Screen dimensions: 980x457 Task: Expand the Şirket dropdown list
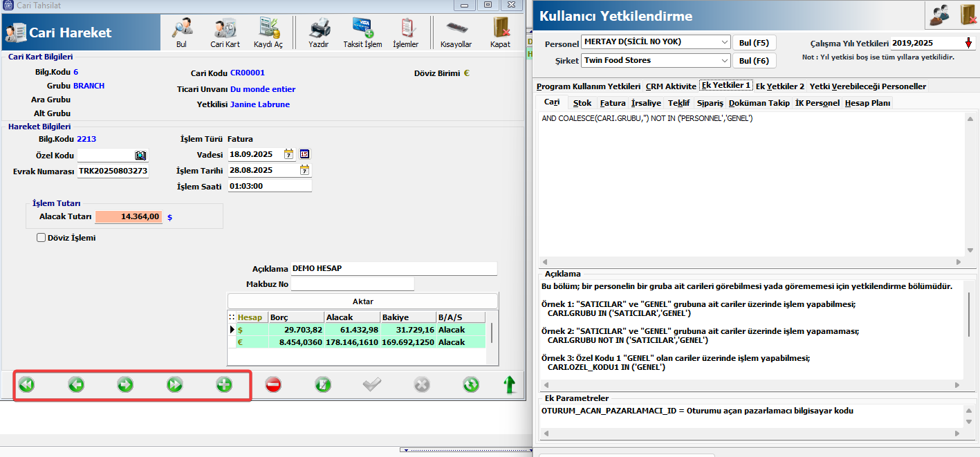(724, 61)
